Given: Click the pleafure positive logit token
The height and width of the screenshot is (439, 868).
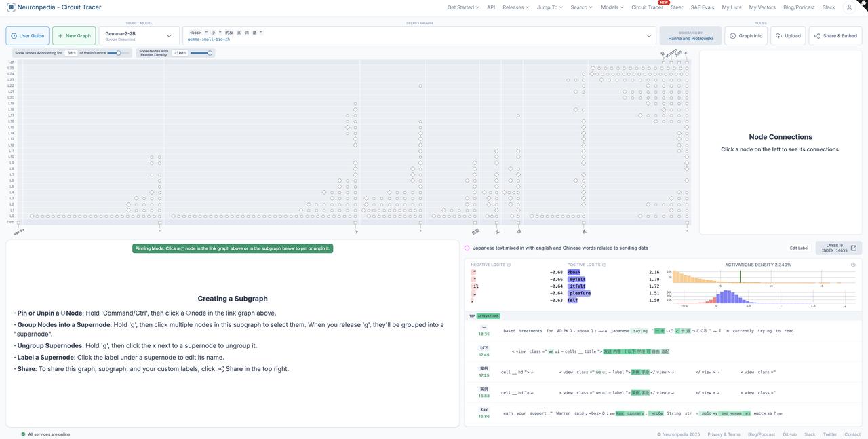Looking at the screenshot, I should pyautogui.click(x=579, y=294).
